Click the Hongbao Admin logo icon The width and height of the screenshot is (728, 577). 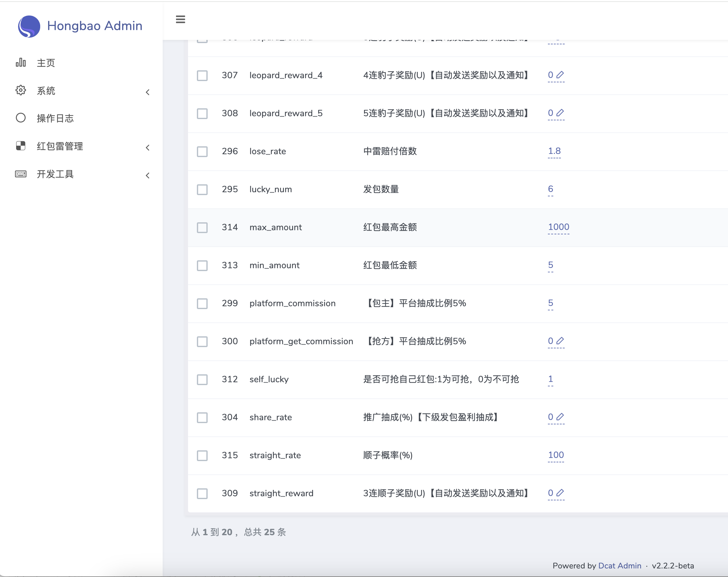[29, 26]
